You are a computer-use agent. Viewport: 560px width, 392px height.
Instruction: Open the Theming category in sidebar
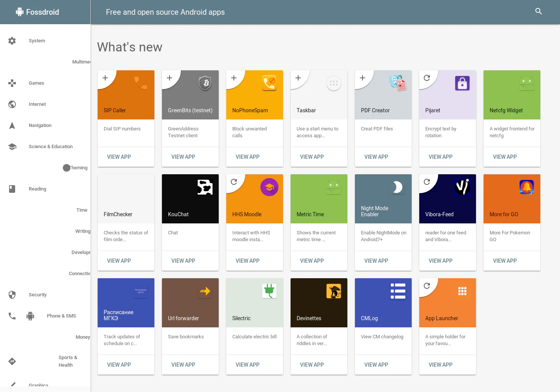79,168
